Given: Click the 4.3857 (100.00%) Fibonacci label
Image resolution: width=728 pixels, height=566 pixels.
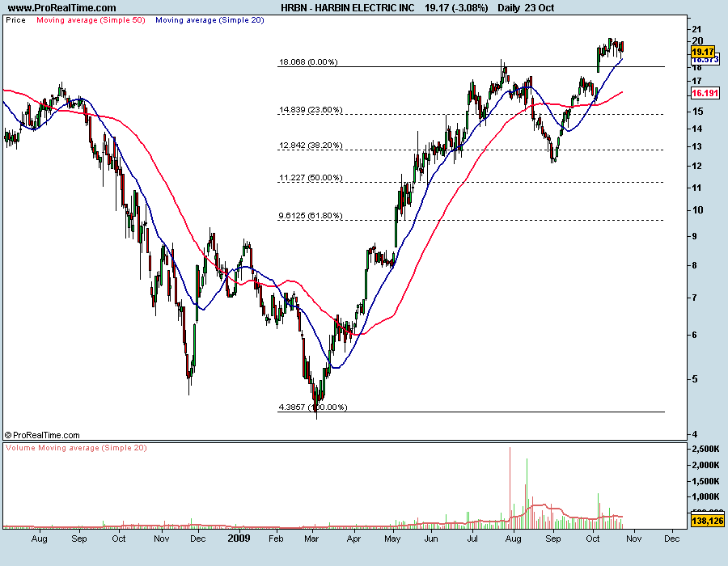Looking at the screenshot, I should [313, 407].
